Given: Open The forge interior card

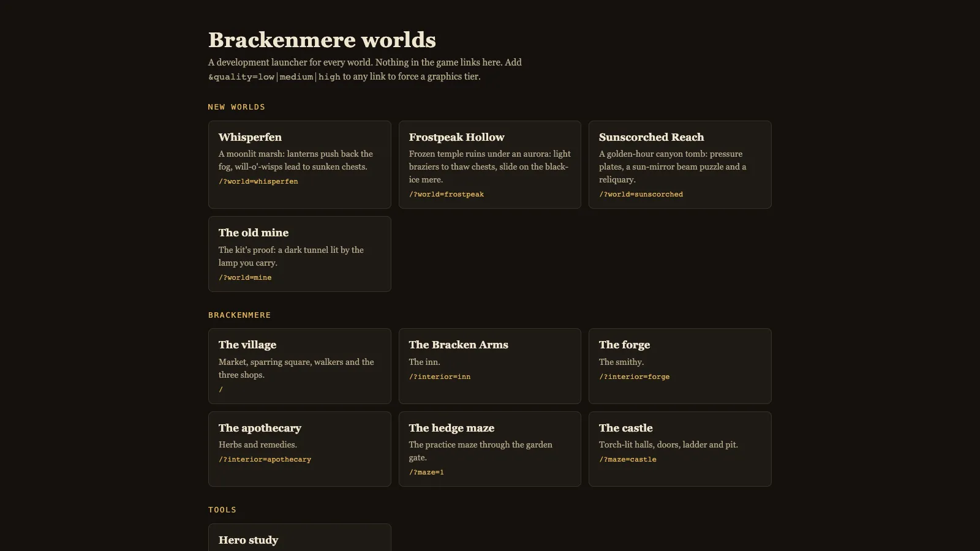Looking at the screenshot, I should (x=680, y=366).
